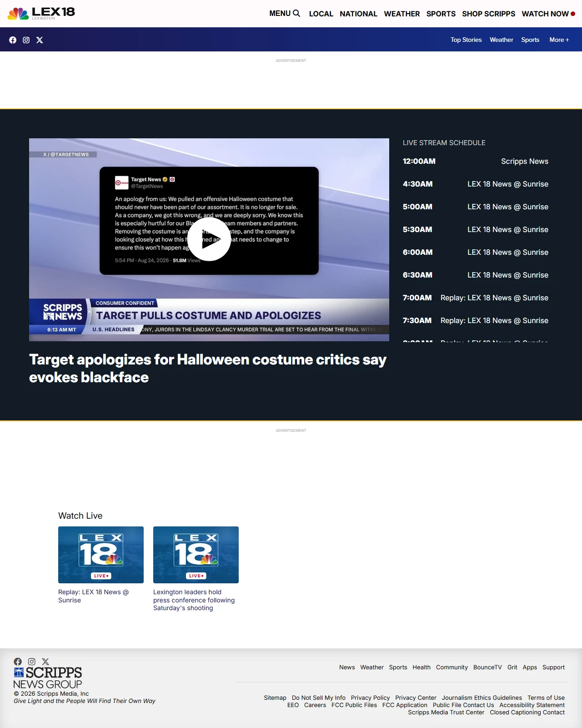Select the 12:00AM Scripps News schedule row
The height and width of the screenshot is (728, 582).
[476, 161]
